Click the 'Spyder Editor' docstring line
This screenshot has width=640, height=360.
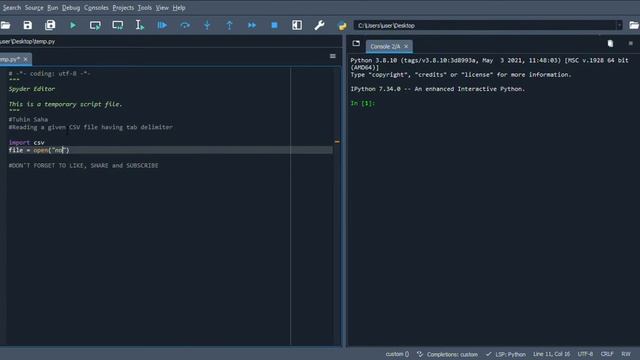(x=32, y=89)
